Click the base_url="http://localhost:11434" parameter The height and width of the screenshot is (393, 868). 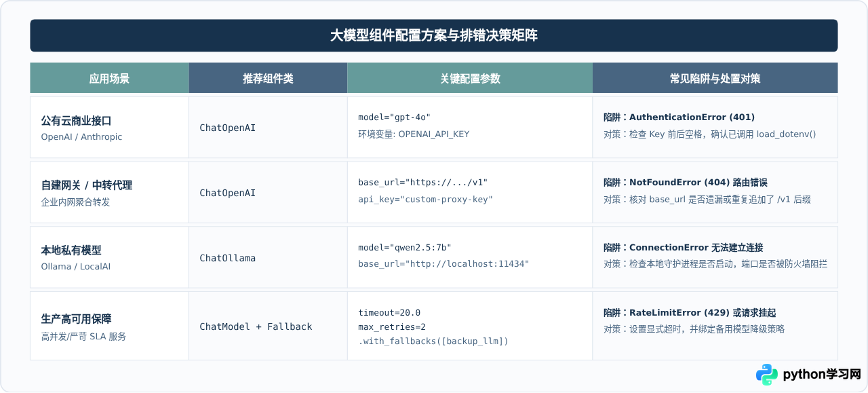tap(443, 263)
